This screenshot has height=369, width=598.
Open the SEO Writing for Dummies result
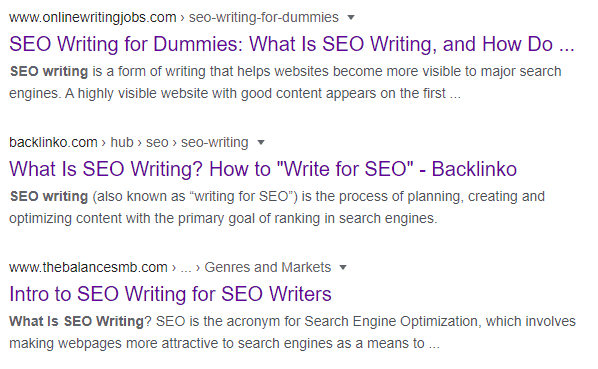click(x=292, y=44)
